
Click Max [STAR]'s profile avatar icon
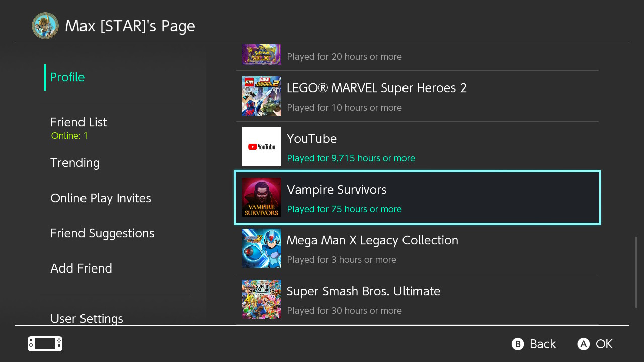click(x=45, y=26)
